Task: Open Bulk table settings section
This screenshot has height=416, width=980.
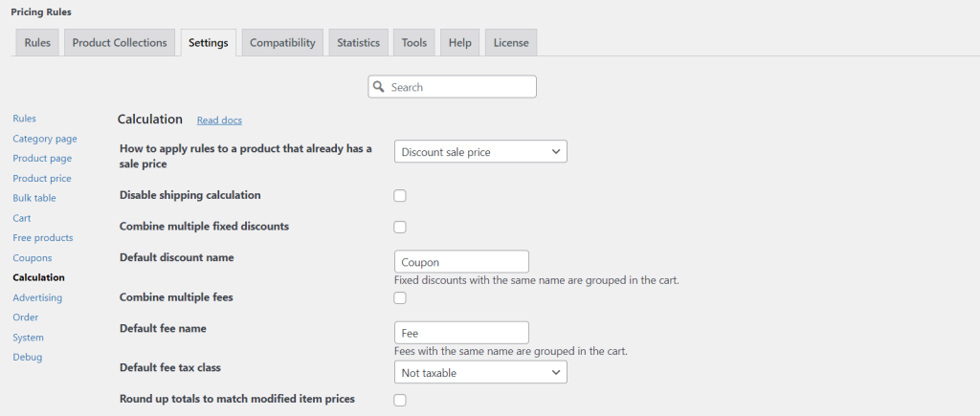Action: coord(34,198)
